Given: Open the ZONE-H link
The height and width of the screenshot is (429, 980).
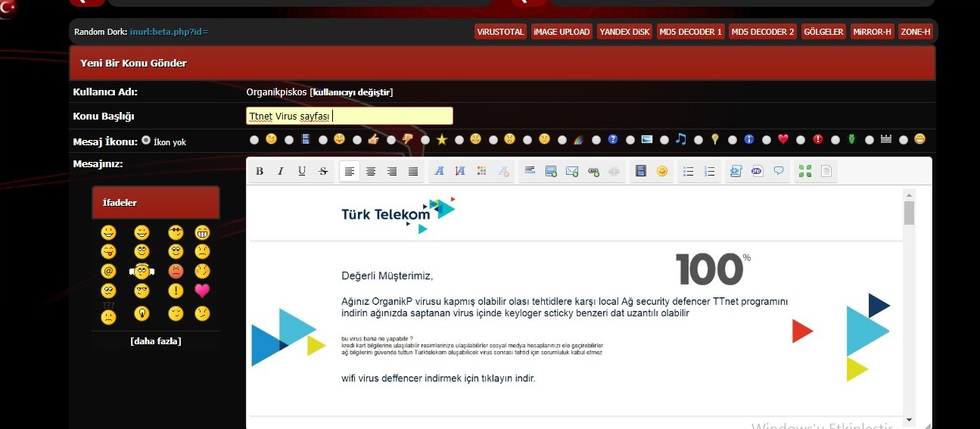Looking at the screenshot, I should [916, 32].
